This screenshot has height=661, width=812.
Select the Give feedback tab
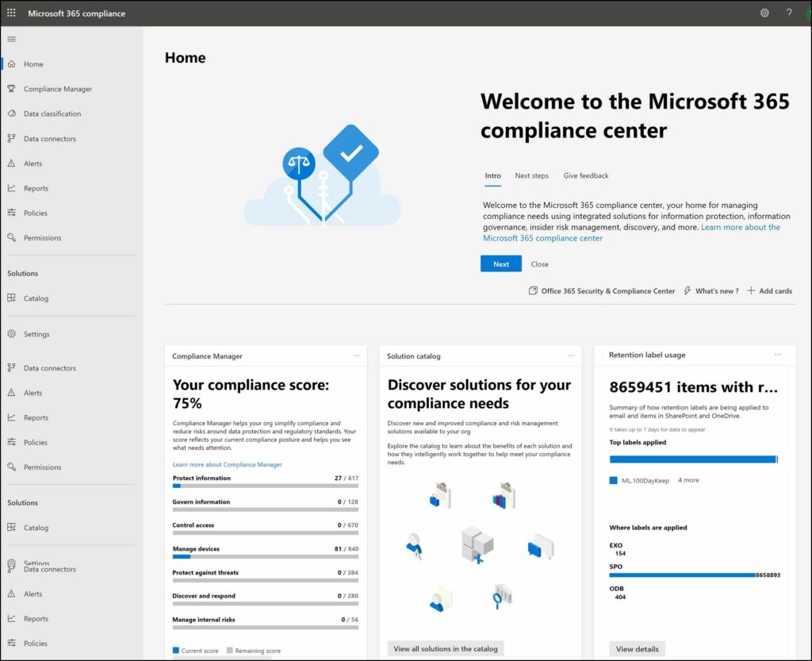pyautogui.click(x=585, y=175)
